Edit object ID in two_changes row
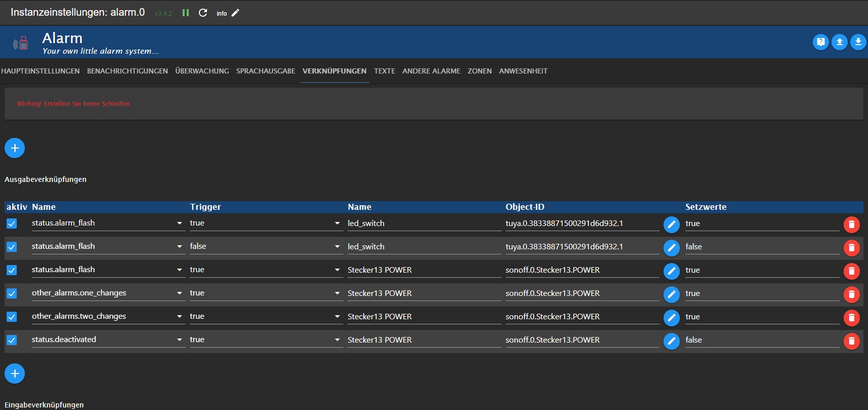Image resolution: width=868 pixels, height=410 pixels. click(x=672, y=317)
